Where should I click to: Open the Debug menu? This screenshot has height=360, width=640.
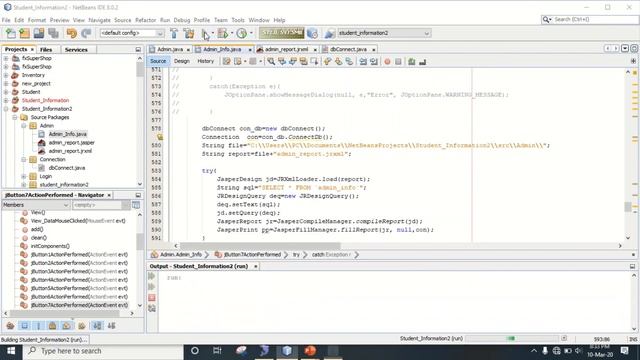[182, 20]
